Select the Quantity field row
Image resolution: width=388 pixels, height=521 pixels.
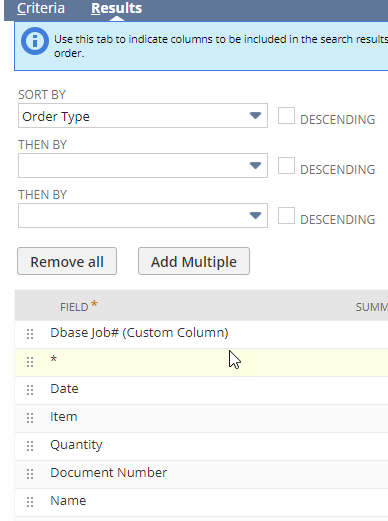[201, 446]
